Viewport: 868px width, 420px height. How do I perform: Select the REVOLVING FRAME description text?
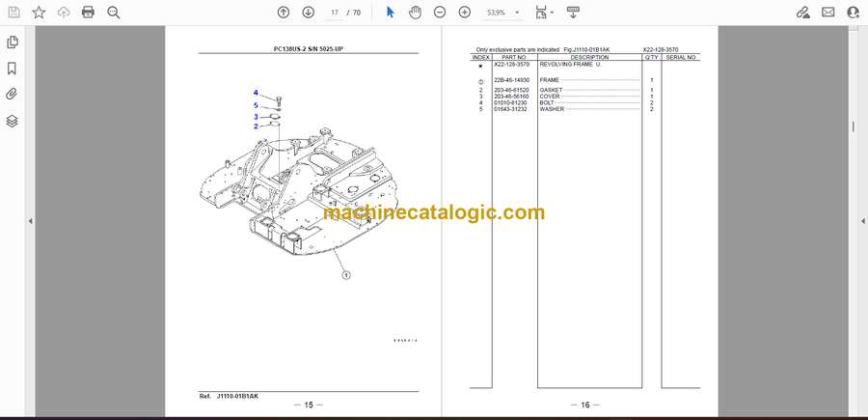[x=570, y=65]
